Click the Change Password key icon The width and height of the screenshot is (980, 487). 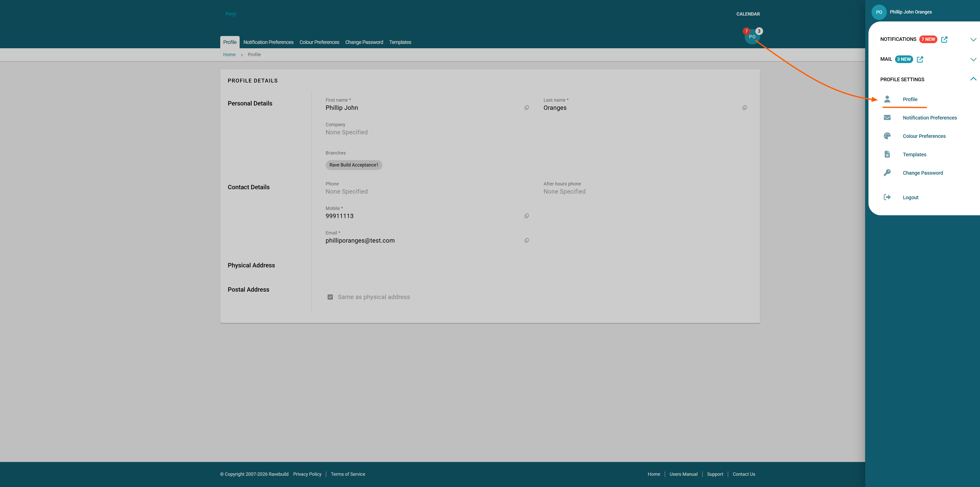pos(887,173)
